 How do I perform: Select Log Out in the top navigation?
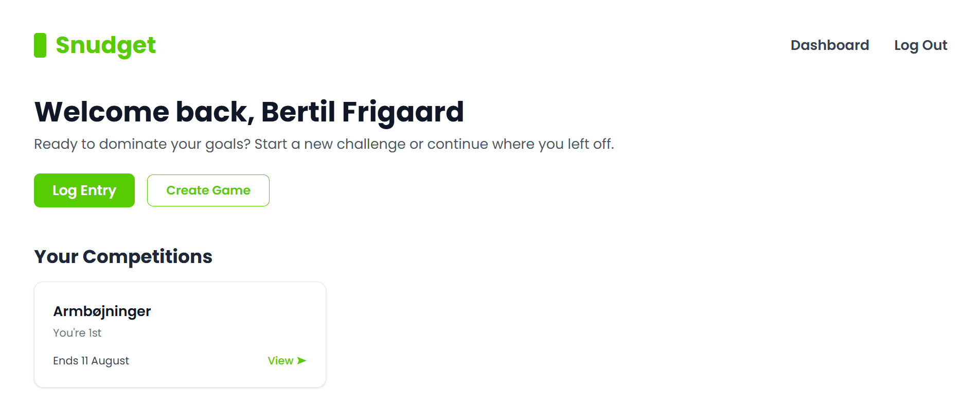tap(920, 45)
